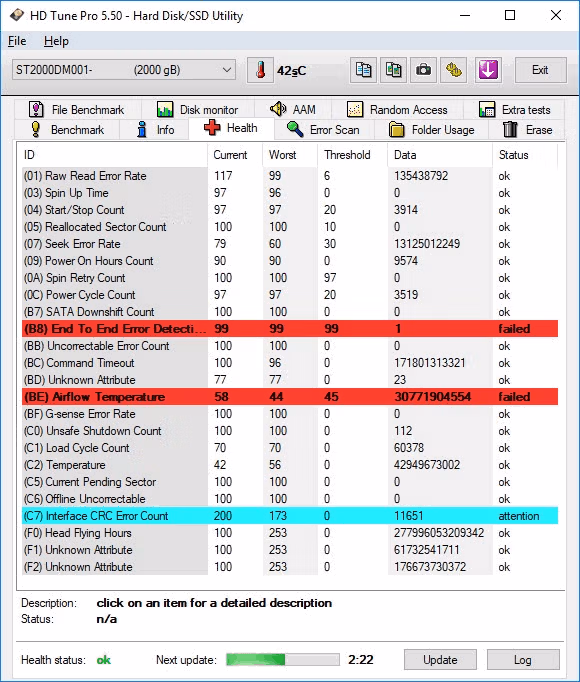
Task: Select (F1) Unknown Attribute row
Action: (290, 549)
